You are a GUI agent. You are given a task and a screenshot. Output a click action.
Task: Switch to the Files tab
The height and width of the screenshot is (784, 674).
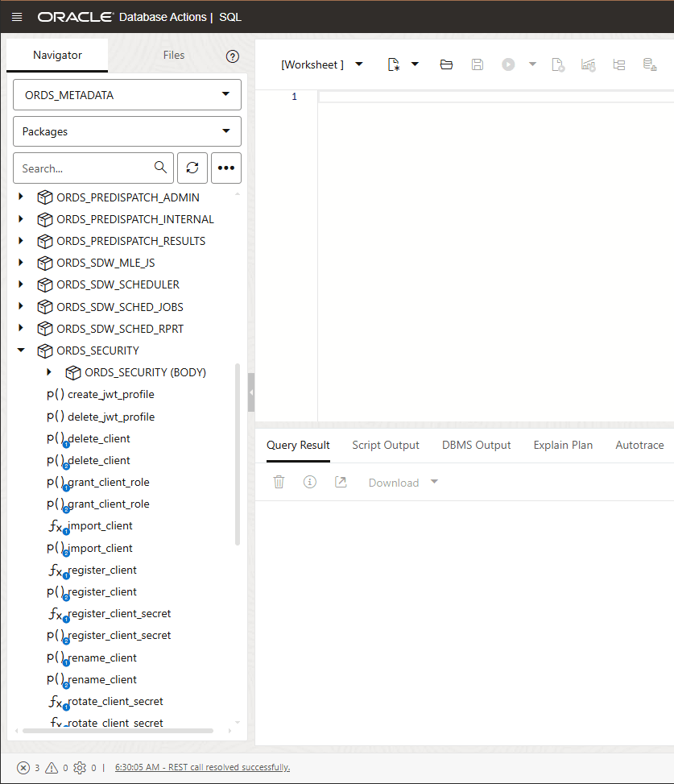(x=173, y=55)
